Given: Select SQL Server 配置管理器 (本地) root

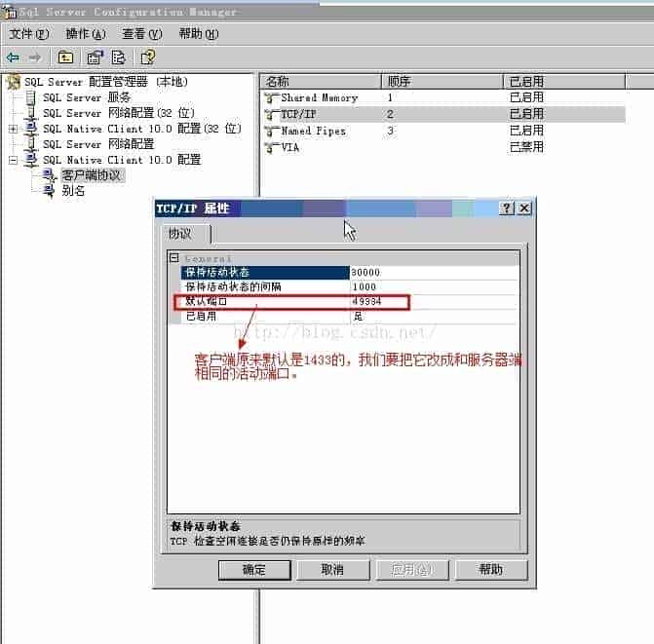Looking at the screenshot, I should (106, 82).
